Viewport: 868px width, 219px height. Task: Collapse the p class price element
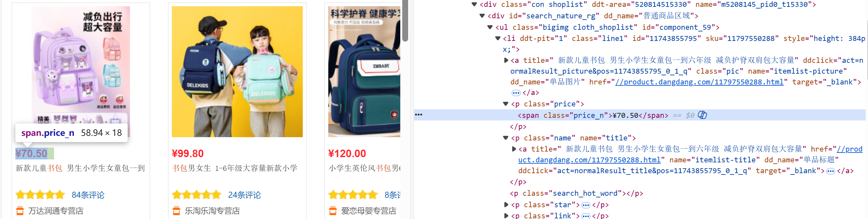click(x=505, y=104)
